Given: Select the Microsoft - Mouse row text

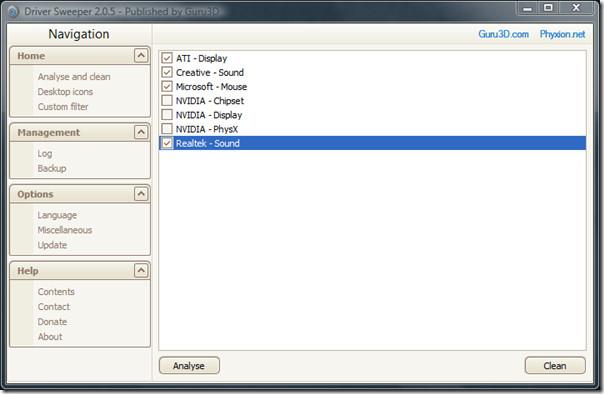Looking at the screenshot, I should [211, 87].
